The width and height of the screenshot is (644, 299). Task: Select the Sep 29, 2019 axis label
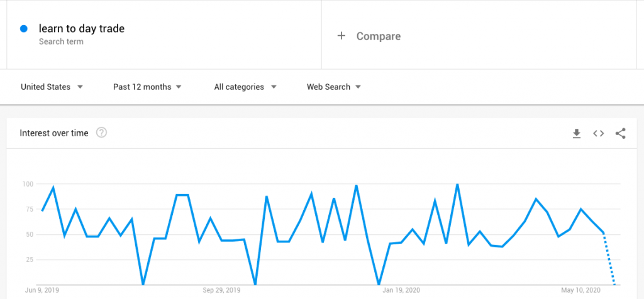pos(222,290)
